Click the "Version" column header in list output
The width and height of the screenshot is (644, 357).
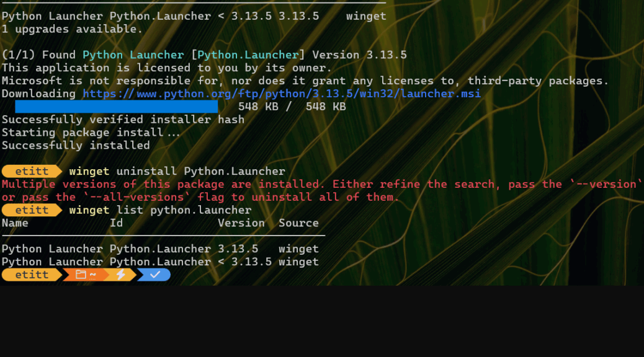coord(241,223)
